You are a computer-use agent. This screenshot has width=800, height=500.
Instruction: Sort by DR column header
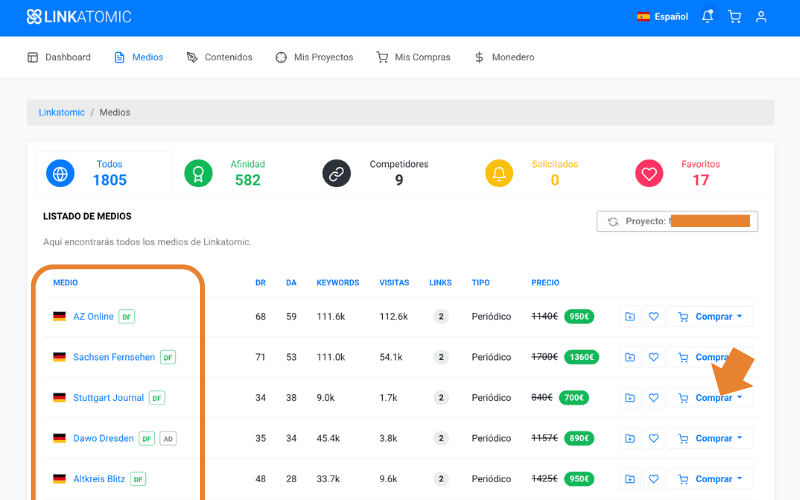coord(260,283)
